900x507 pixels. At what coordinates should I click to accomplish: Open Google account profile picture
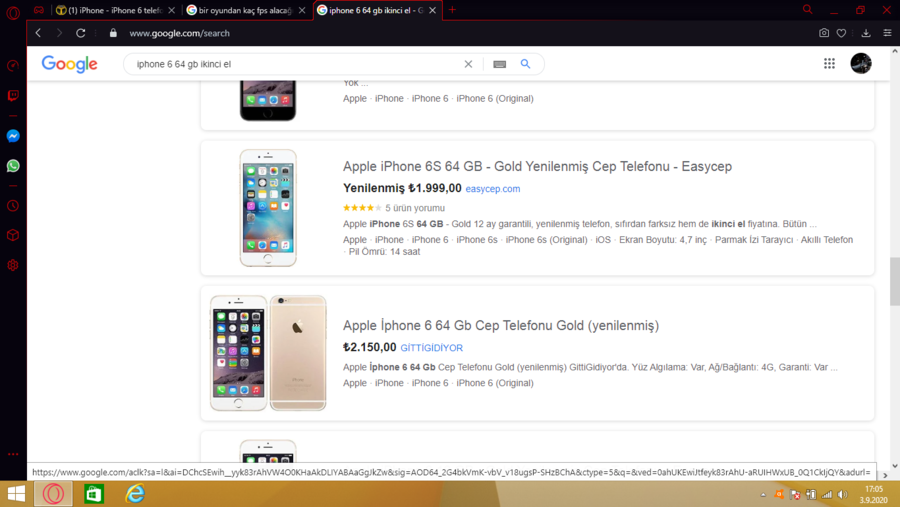click(x=861, y=63)
